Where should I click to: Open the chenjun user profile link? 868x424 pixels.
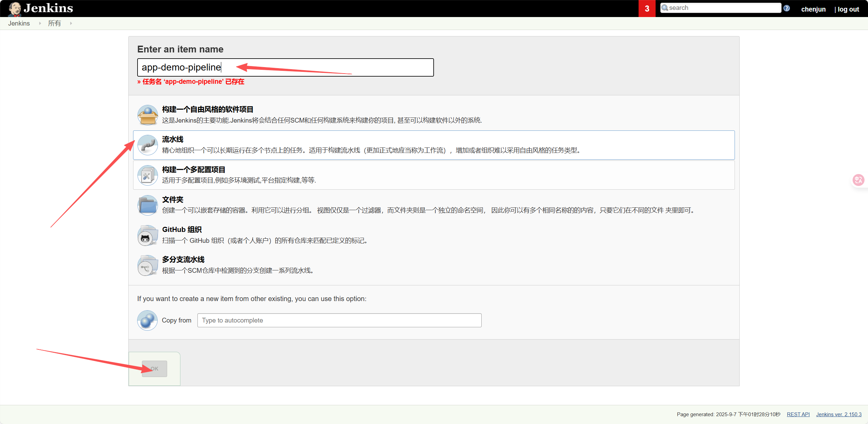pos(813,9)
